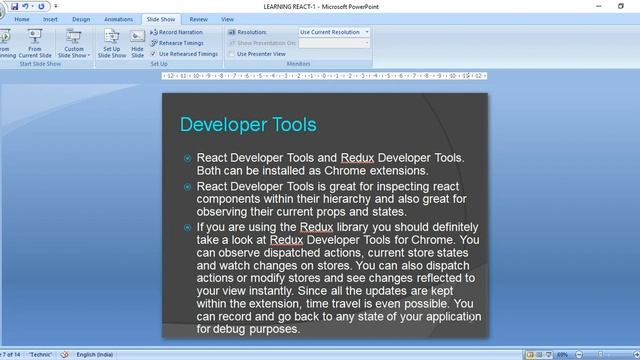
Task: Start slide show From Current Slide
Action: 35,43
